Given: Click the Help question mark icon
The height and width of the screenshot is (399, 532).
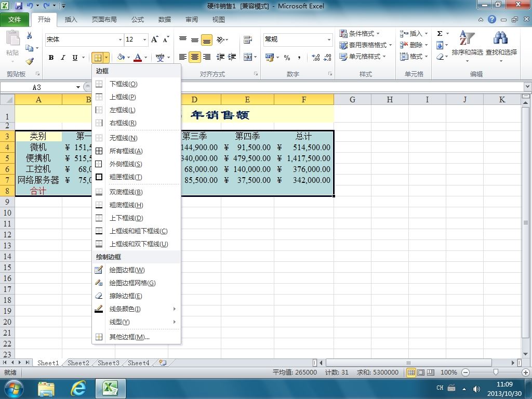Looking at the screenshot, I should point(492,19).
